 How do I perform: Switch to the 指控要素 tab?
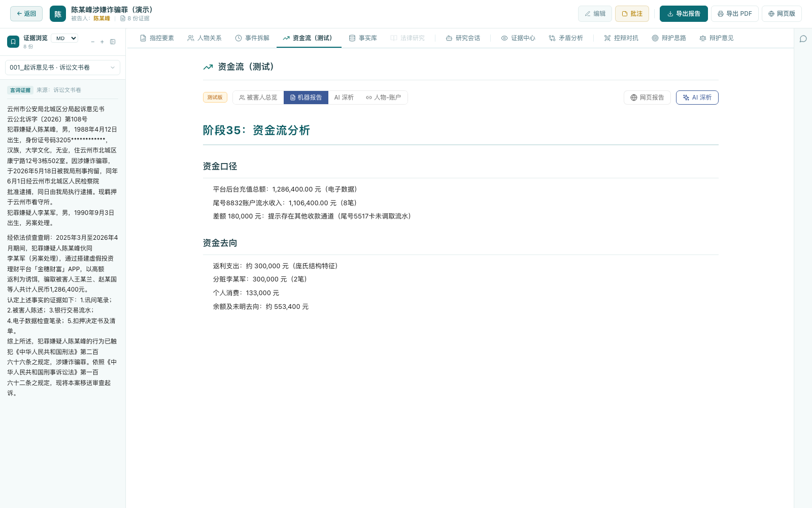(x=157, y=38)
